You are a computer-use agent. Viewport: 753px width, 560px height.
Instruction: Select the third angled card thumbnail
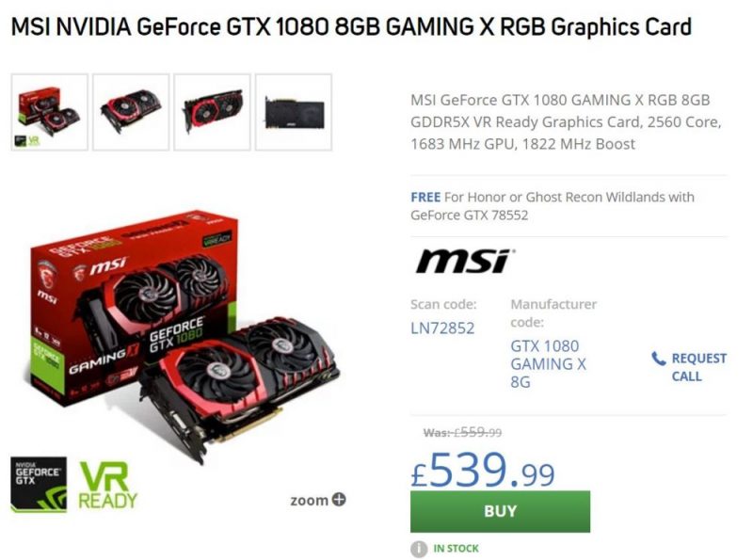(213, 112)
